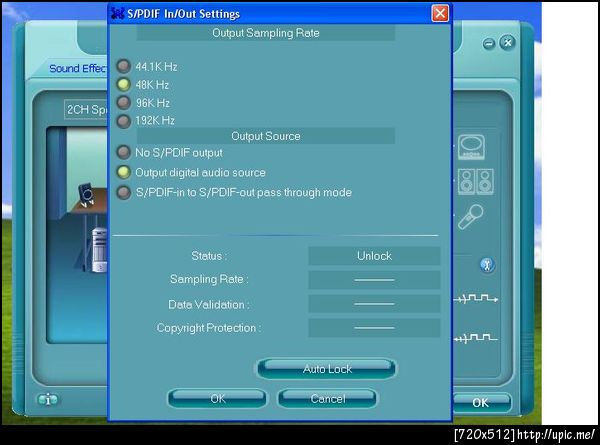Select the 96K Hz sampling rate
Screen dimensions: 600x445
pos(123,102)
